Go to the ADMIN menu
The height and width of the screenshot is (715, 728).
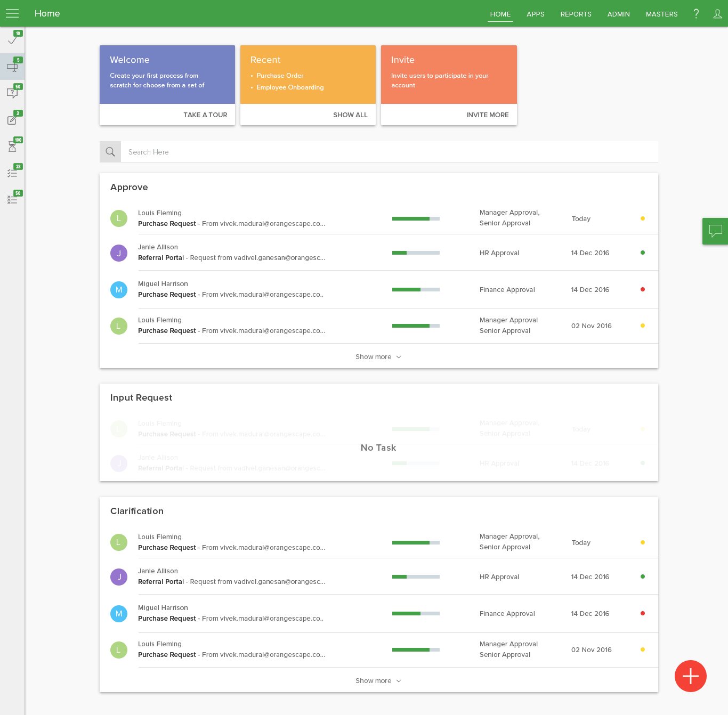point(618,14)
